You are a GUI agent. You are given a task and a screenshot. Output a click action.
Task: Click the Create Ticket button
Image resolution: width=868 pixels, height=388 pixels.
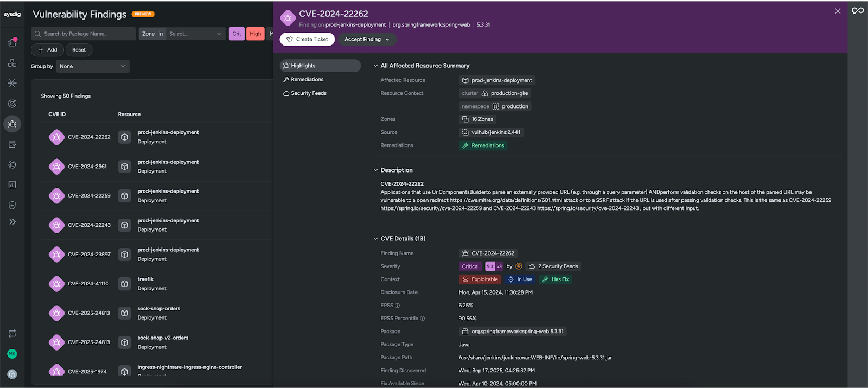[307, 40]
